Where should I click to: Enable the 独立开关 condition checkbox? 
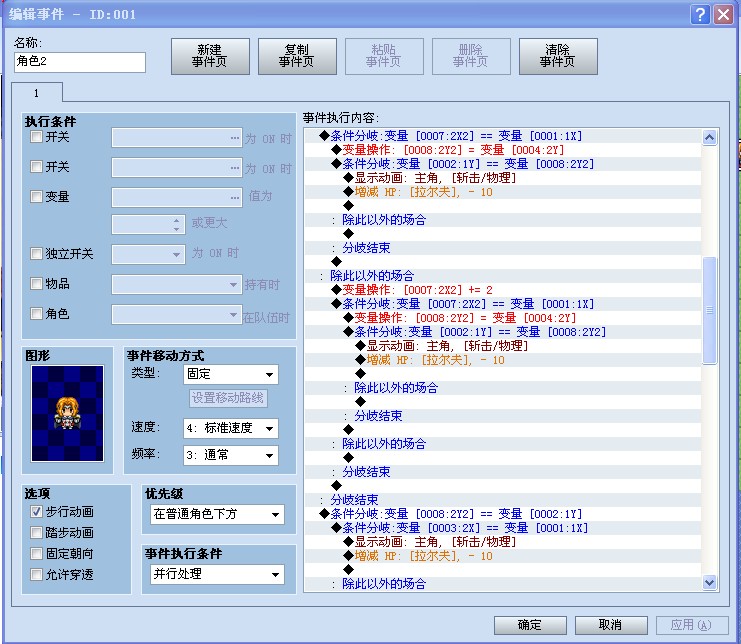(x=36, y=254)
